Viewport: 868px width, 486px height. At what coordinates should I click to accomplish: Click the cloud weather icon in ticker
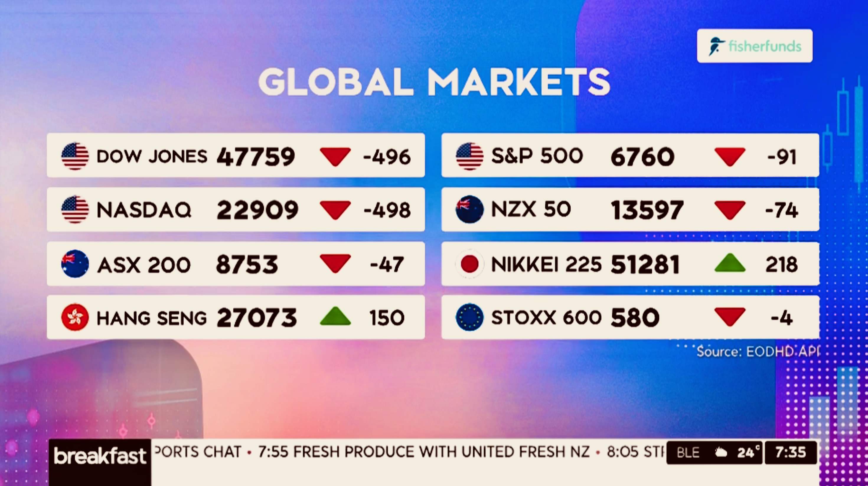(x=720, y=452)
